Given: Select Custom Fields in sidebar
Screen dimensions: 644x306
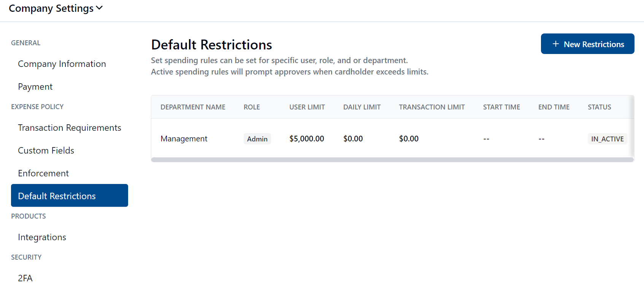Looking at the screenshot, I should 46,151.
